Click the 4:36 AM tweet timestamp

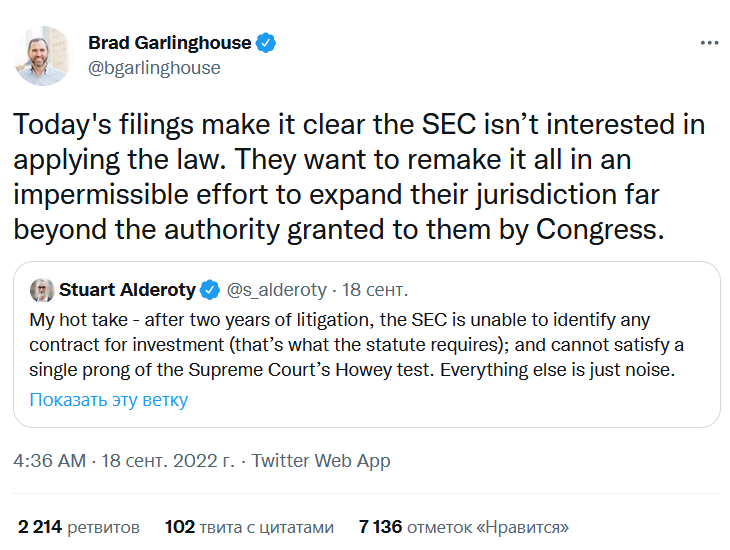(x=50, y=461)
